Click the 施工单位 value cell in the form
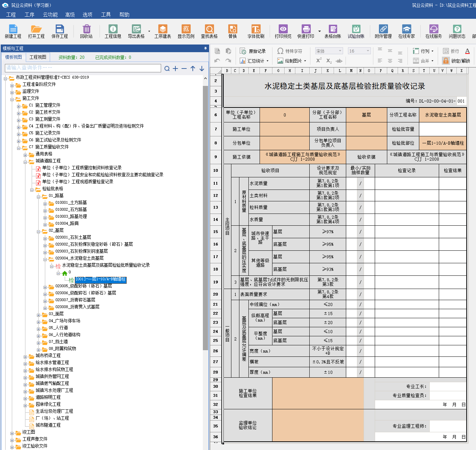The image size is (476, 450). point(285,129)
